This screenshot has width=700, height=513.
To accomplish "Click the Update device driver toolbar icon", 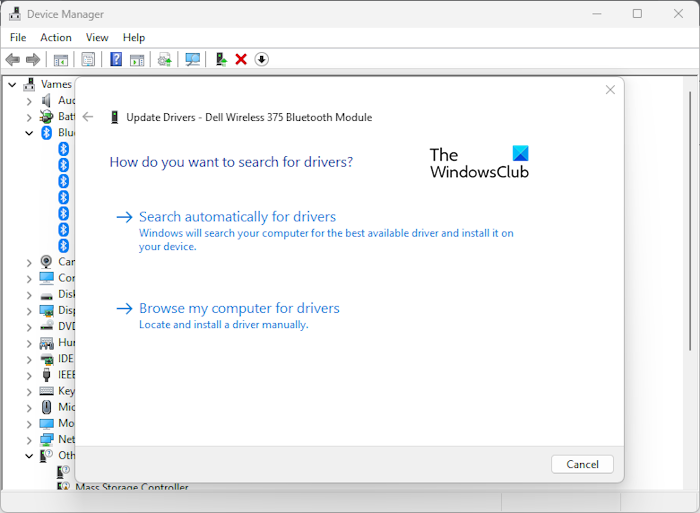I will (165, 59).
